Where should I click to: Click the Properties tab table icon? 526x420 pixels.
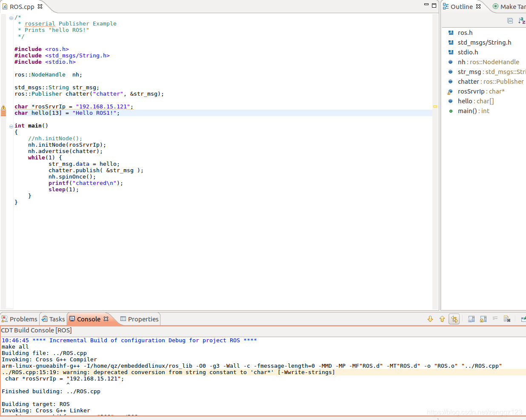pos(123,319)
